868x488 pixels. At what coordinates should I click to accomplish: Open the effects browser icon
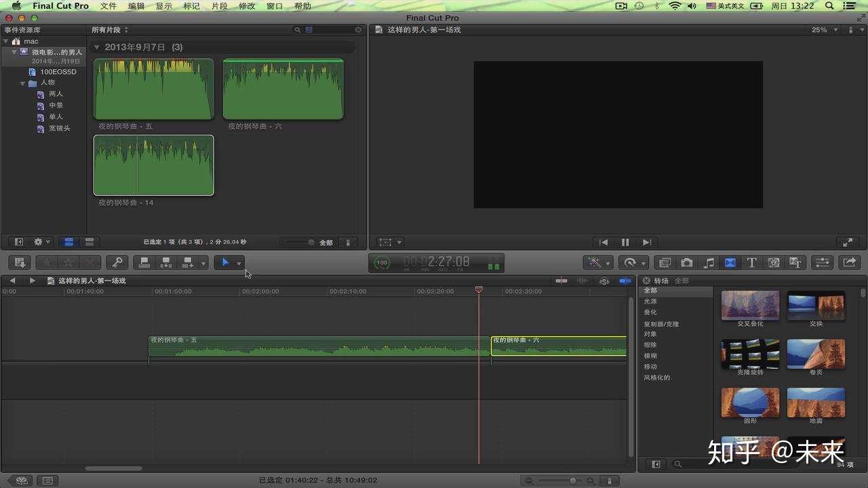coord(665,262)
